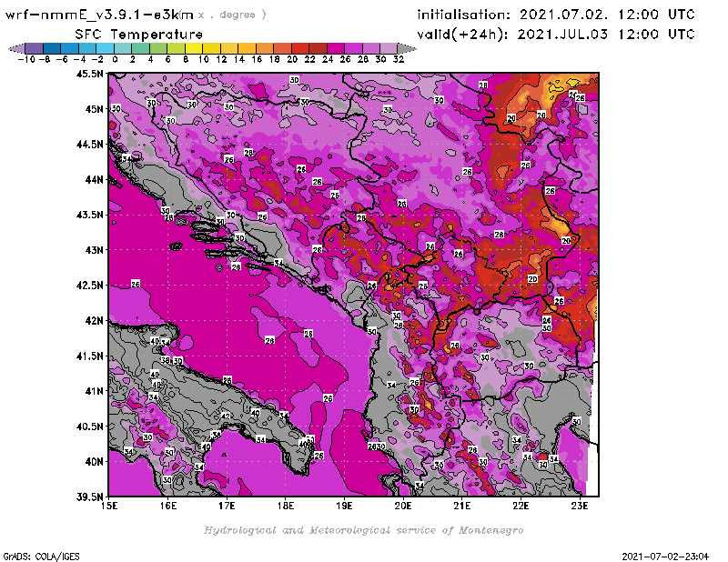Pick the orange swatch between 14 and 16

point(247,48)
